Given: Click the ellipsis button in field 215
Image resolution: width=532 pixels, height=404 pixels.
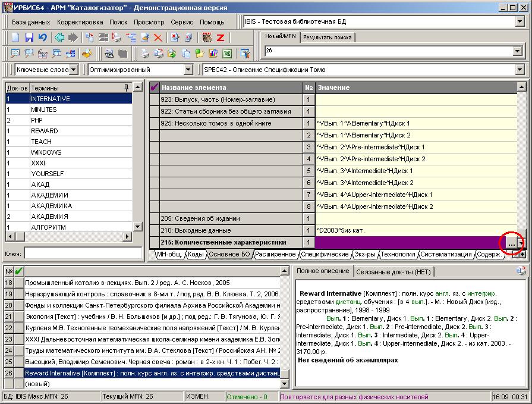Looking at the screenshot, I should tap(511, 243).
